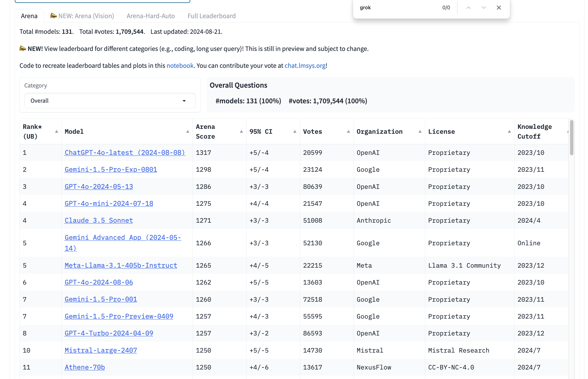Open ChatGPT-4o-latest (2024-08-08) model link
Viewport: 588px width, 379px height.
click(125, 153)
